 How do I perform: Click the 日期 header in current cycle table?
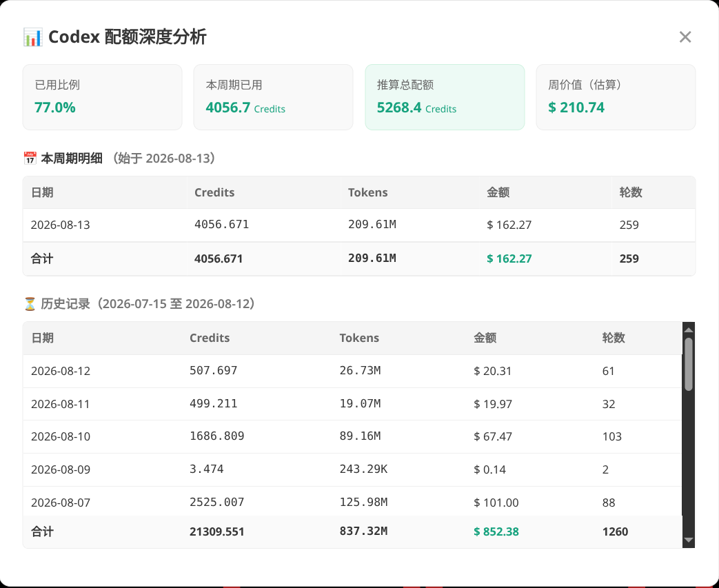point(42,192)
